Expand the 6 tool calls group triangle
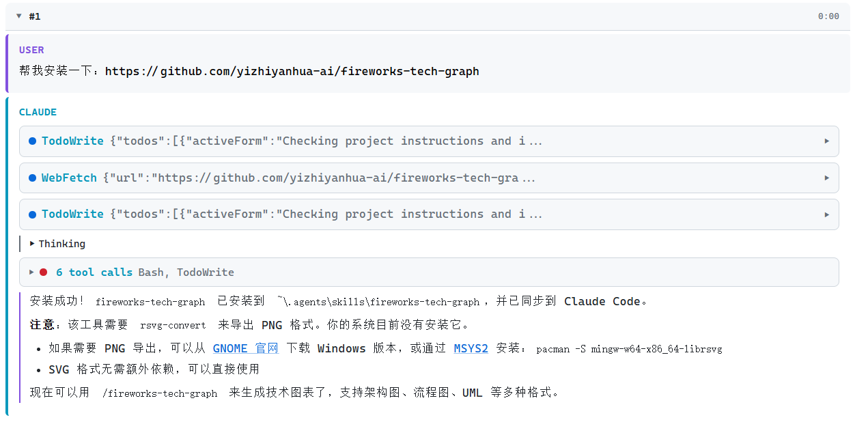The width and height of the screenshot is (868, 435). (x=31, y=272)
